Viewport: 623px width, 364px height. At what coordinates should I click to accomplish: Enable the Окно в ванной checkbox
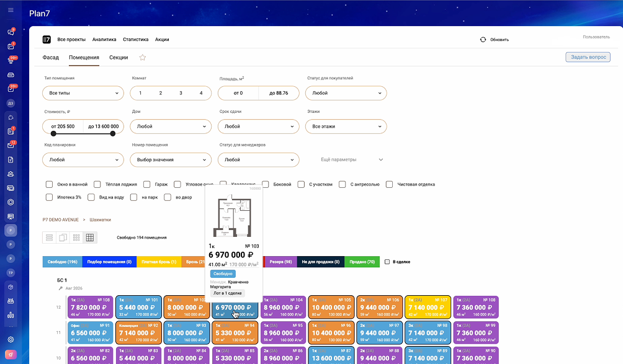point(49,184)
